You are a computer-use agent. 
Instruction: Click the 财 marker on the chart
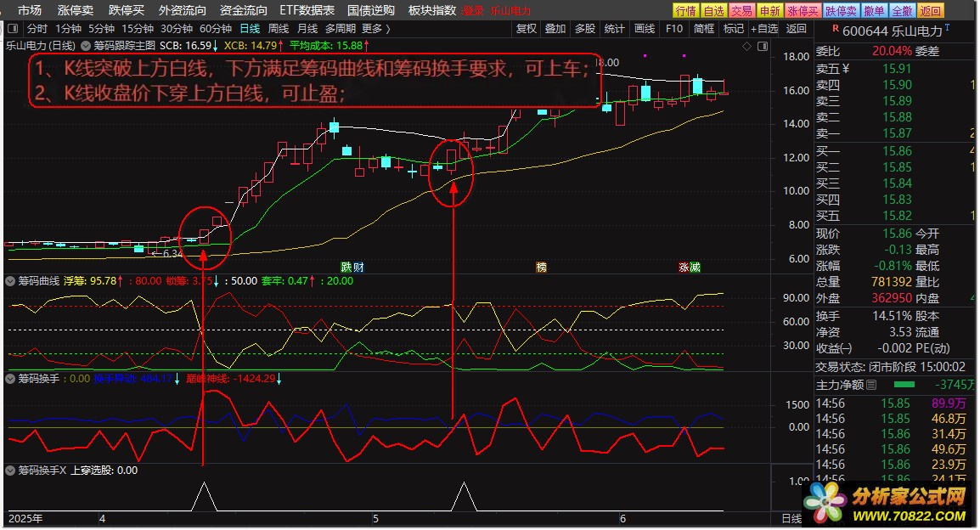[x=358, y=267]
